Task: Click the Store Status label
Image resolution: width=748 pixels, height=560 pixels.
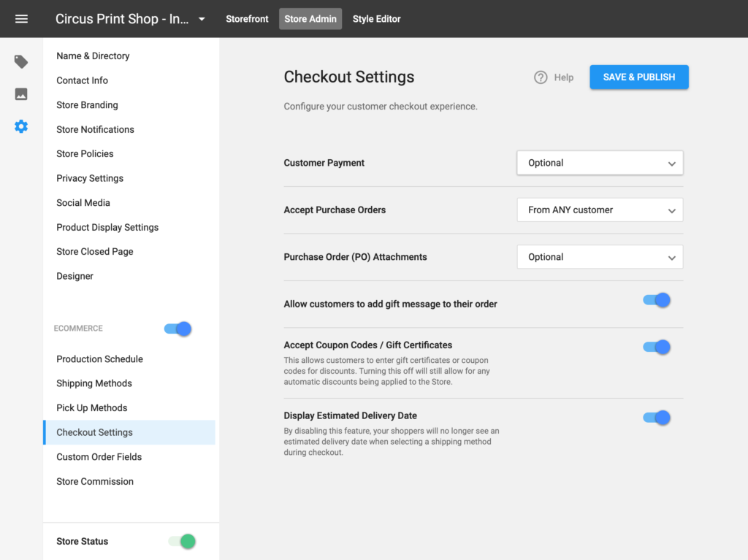Action: (82, 542)
